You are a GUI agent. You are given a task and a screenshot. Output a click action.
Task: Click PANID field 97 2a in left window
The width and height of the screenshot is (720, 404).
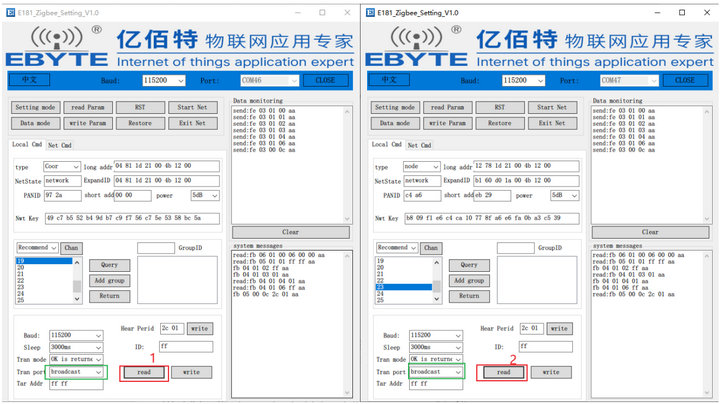click(62, 196)
